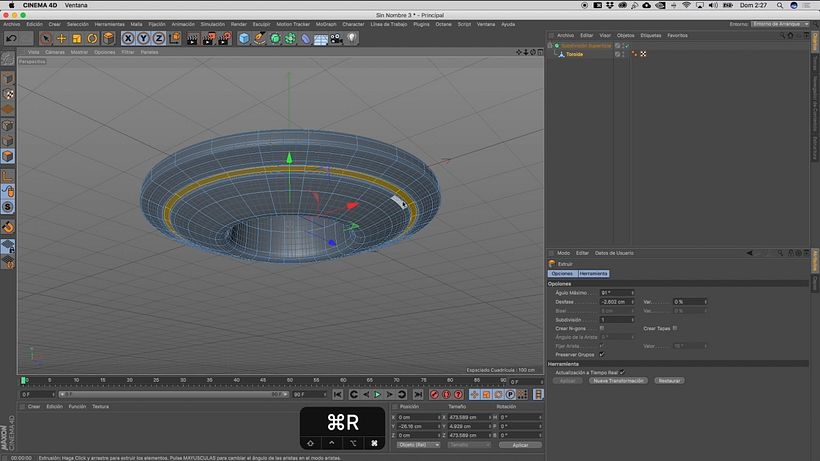Click the Águlo Máximo value stepper
Viewport: 820px width, 461px height.
tap(632, 293)
